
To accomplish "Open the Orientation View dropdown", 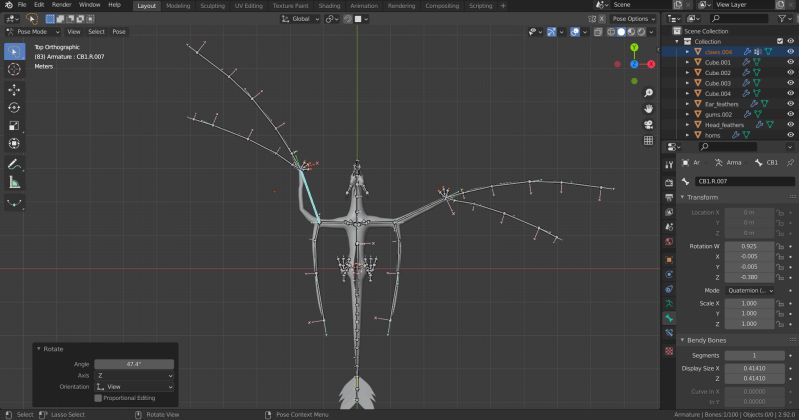I will coord(135,387).
